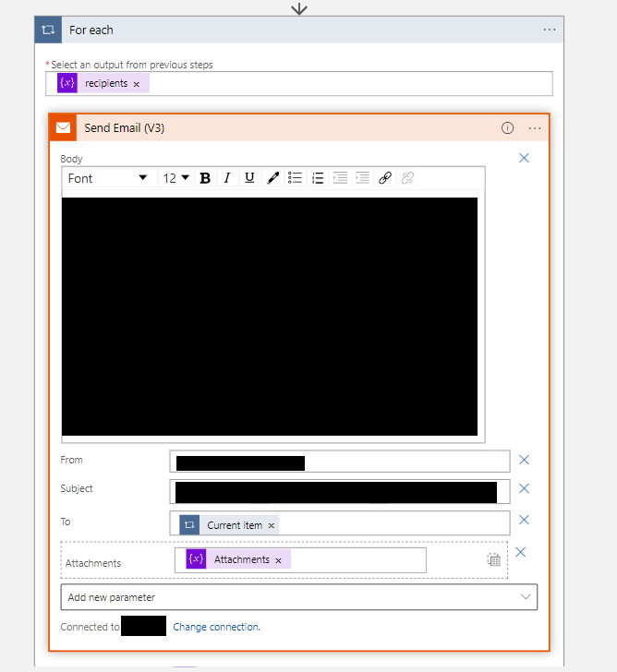
Task: Click the recipients variable icon
Action: pos(67,83)
